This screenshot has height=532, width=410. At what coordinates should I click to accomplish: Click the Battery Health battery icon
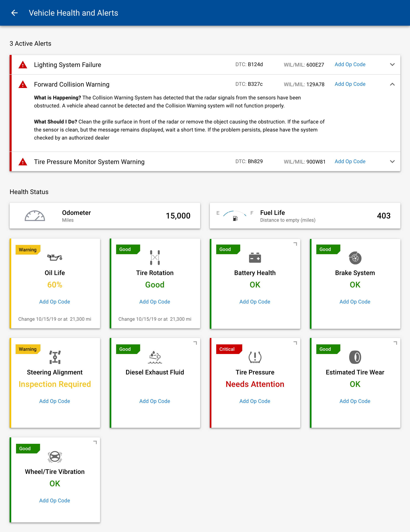(255, 258)
